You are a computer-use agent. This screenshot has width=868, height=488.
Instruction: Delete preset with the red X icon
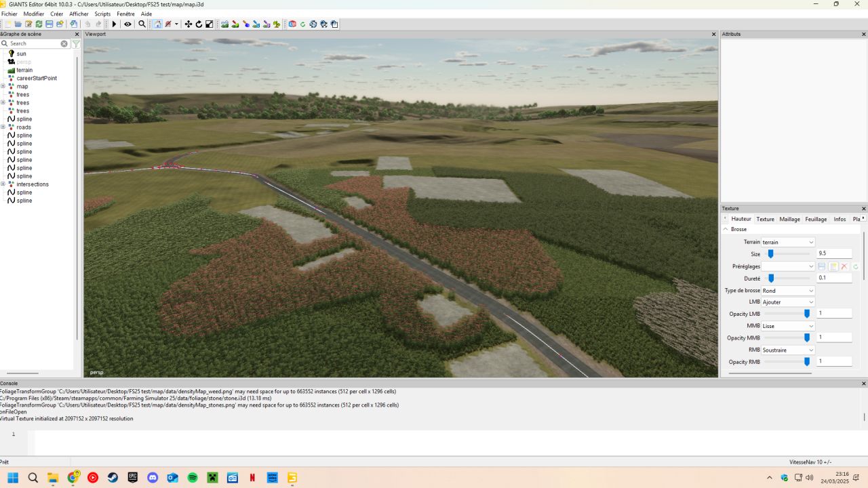pyautogui.click(x=844, y=266)
